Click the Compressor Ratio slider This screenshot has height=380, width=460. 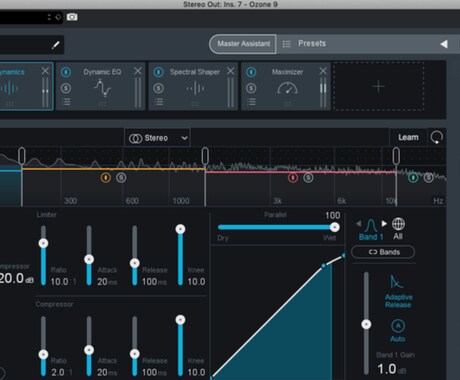click(43, 346)
